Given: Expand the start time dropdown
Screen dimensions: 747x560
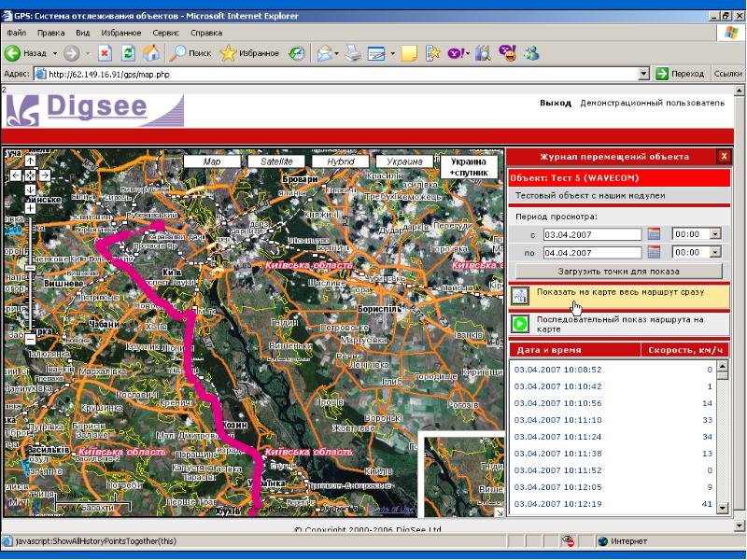Looking at the screenshot, I should 716,234.
